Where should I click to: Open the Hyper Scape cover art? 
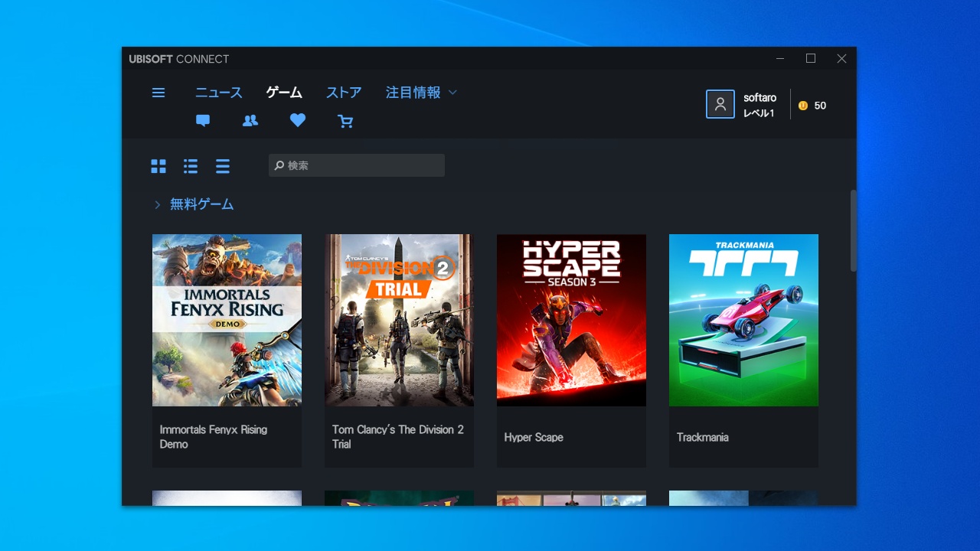(x=571, y=320)
